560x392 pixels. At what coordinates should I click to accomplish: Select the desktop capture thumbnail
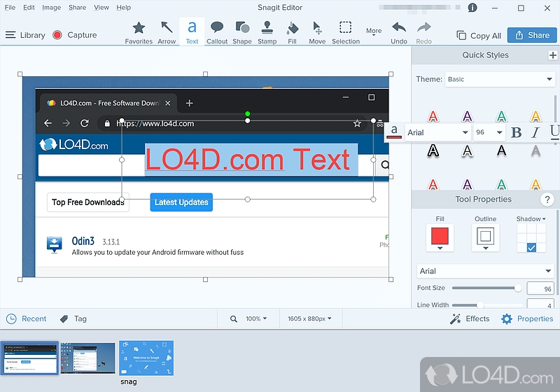pyautogui.click(x=88, y=358)
